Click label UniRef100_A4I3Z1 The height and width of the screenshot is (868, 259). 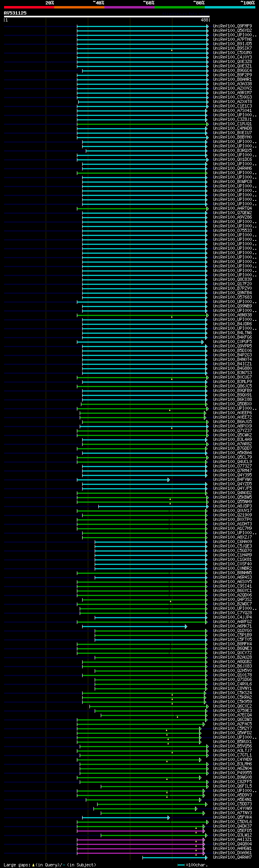[232, 839]
